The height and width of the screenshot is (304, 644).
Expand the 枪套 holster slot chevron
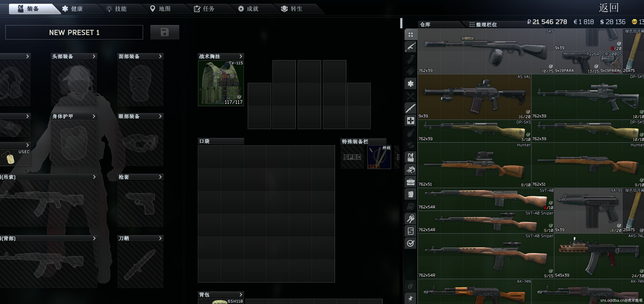click(160, 177)
